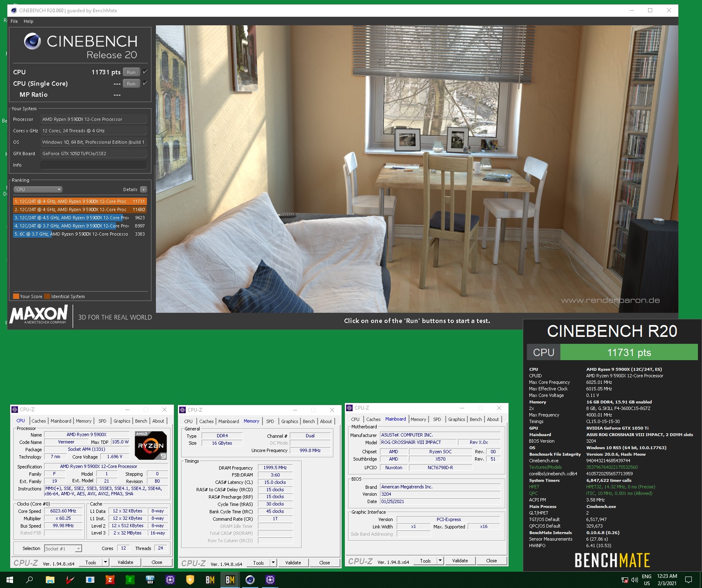This screenshot has width=702, height=588.
Task: Click the Identical System legend swatch
Action: click(x=47, y=296)
